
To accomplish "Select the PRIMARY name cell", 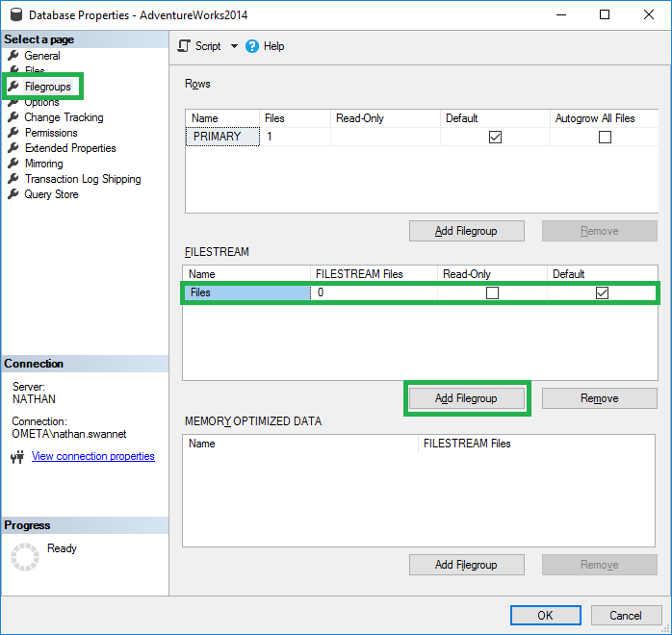I will (x=222, y=137).
